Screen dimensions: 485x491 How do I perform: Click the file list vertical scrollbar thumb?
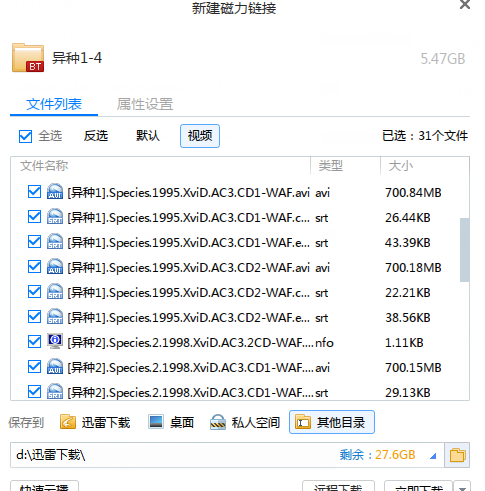click(x=464, y=250)
